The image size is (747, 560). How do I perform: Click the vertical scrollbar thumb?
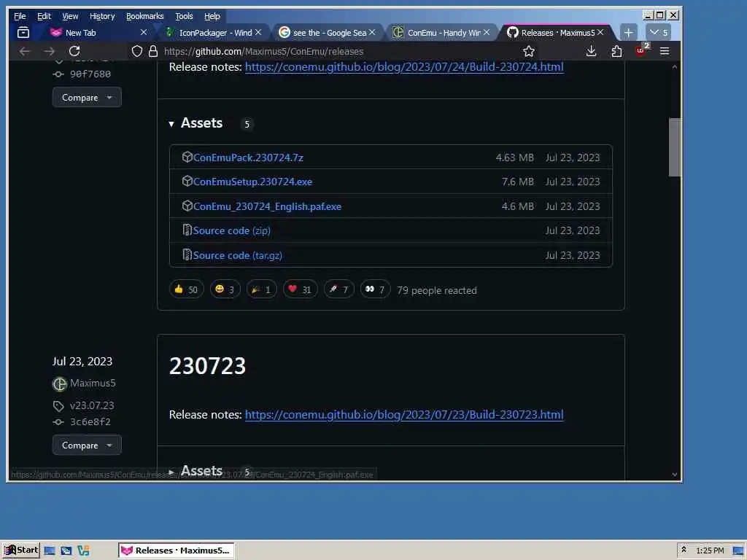(674, 147)
